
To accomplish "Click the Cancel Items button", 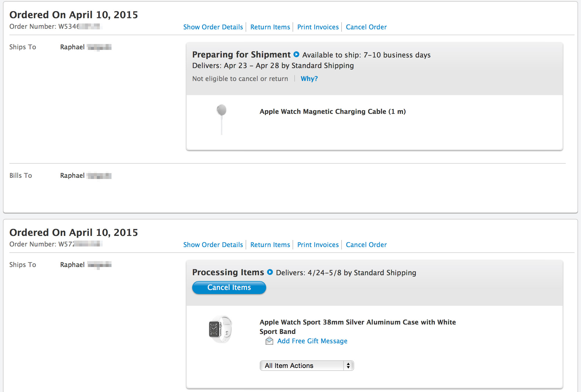I will click(x=229, y=288).
